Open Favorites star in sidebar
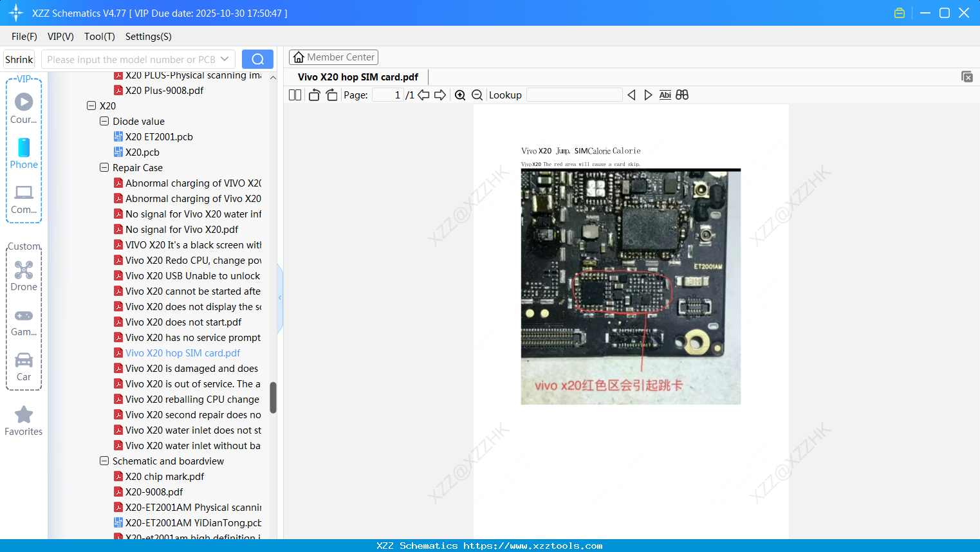The height and width of the screenshot is (552, 980). [24, 421]
